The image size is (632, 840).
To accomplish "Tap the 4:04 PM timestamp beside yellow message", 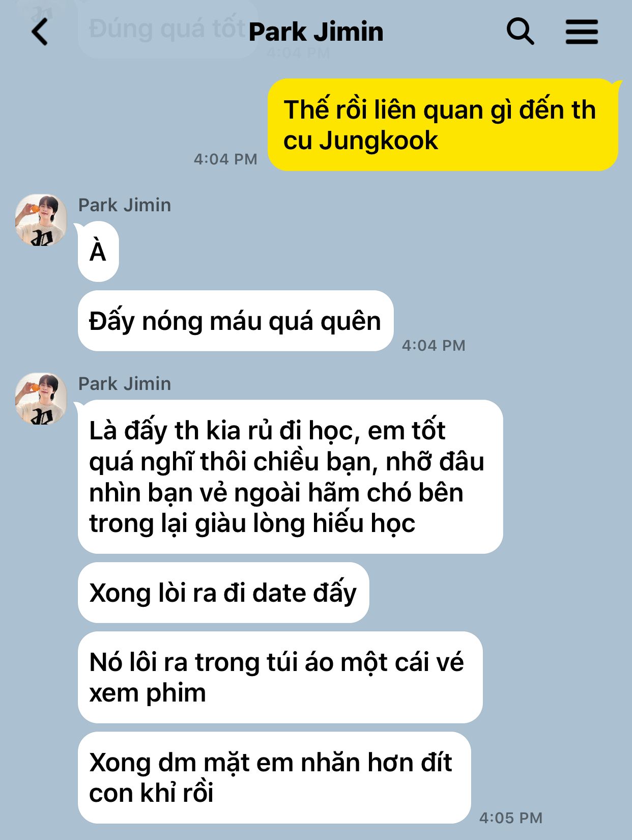I will coord(225,159).
